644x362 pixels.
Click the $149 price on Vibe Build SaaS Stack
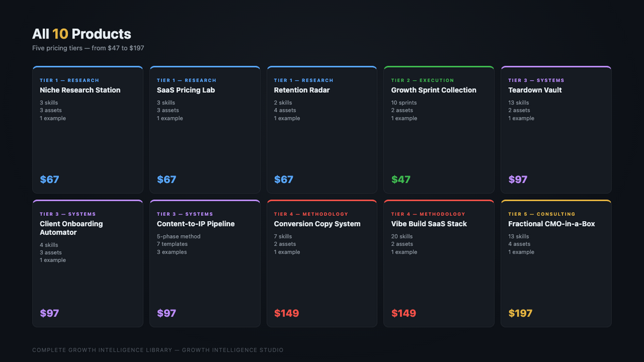403,313
